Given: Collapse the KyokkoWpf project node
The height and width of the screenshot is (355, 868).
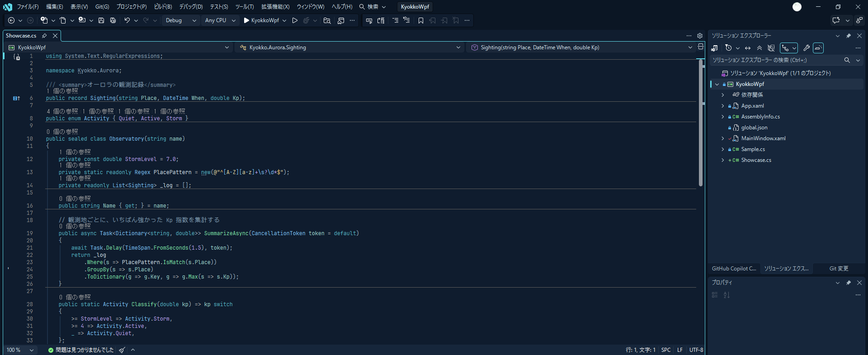Looking at the screenshot, I should (717, 84).
